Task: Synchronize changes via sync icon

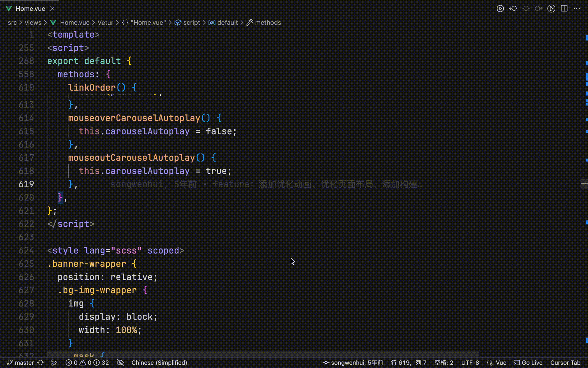Action: tap(40, 363)
